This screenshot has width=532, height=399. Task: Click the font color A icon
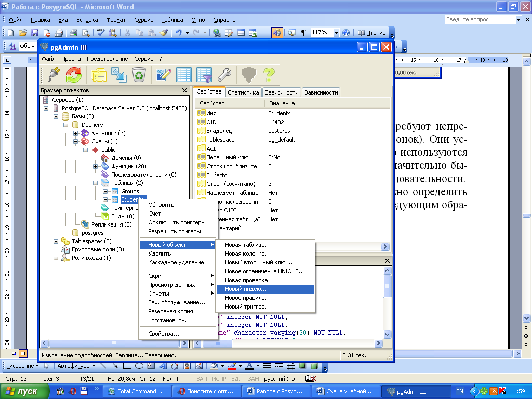(249, 366)
